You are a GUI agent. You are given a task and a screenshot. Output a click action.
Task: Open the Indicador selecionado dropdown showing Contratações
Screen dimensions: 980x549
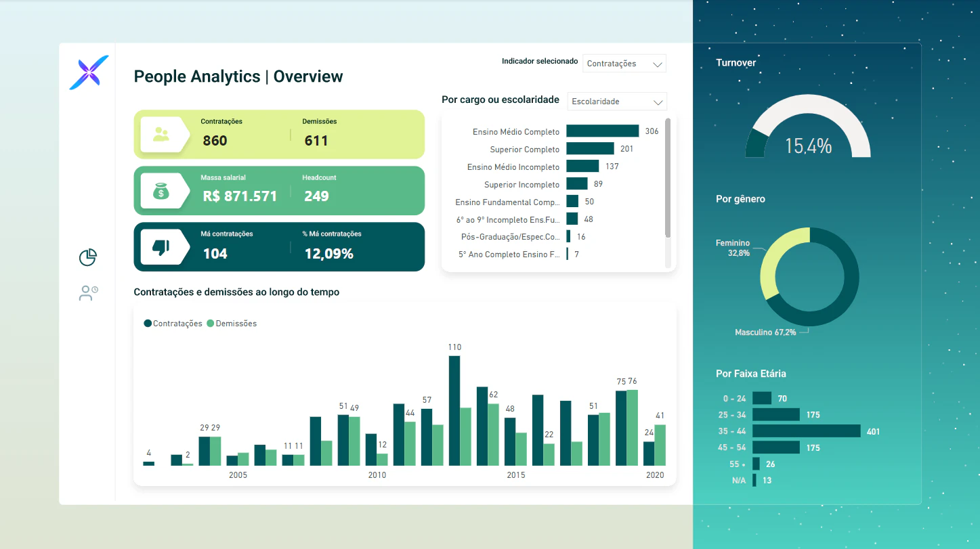[x=624, y=64]
